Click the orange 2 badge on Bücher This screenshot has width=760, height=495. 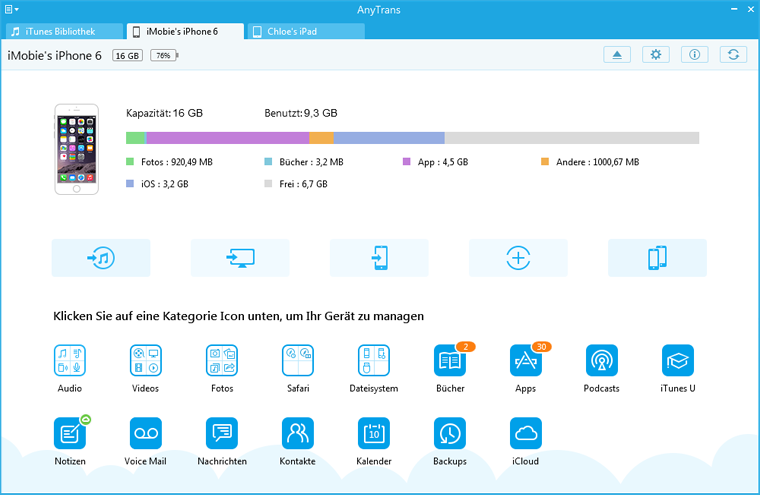(x=465, y=347)
